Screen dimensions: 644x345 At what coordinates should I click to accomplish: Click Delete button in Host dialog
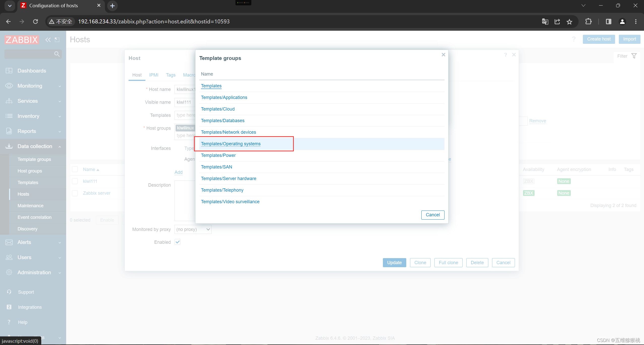tap(477, 263)
